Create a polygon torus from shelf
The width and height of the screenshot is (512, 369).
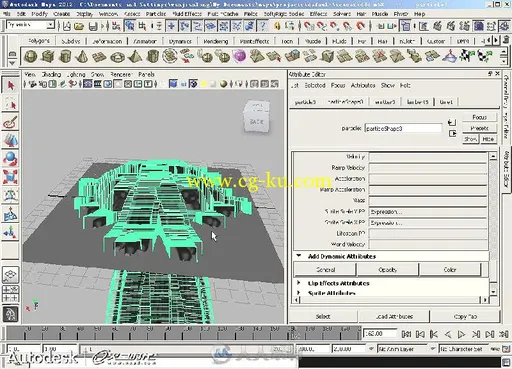[117, 56]
